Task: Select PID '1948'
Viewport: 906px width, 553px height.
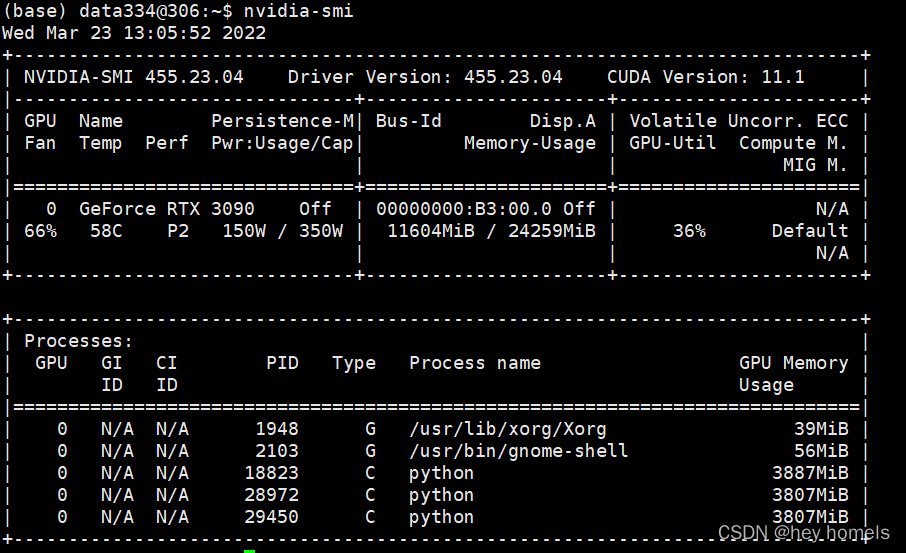Action: [x=277, y=429]
